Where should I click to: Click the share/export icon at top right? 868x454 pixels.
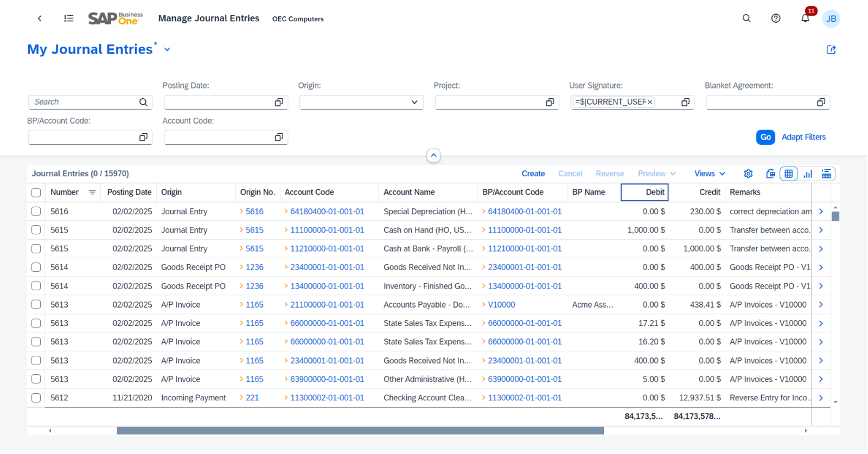pos(831,49)
